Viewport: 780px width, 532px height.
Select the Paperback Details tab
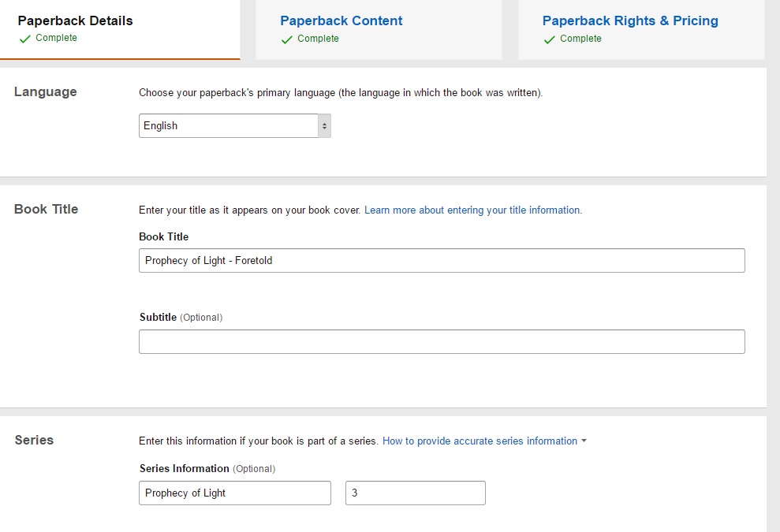[75, 20]
